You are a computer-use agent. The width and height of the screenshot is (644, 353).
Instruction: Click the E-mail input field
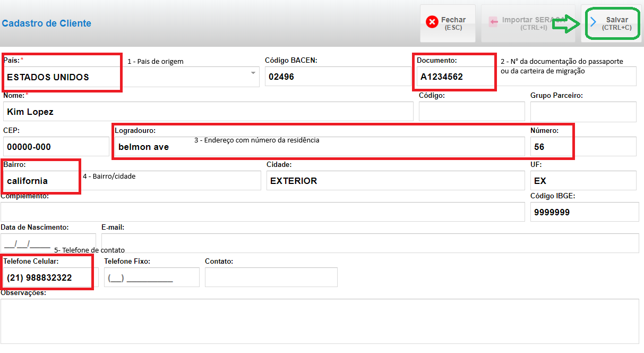click(370, 243)
